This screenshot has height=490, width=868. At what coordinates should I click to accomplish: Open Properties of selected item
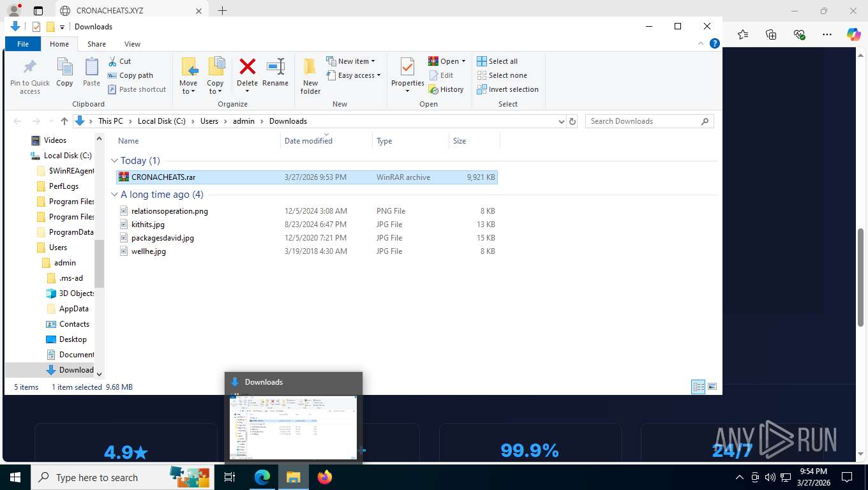tap(408, 75)
